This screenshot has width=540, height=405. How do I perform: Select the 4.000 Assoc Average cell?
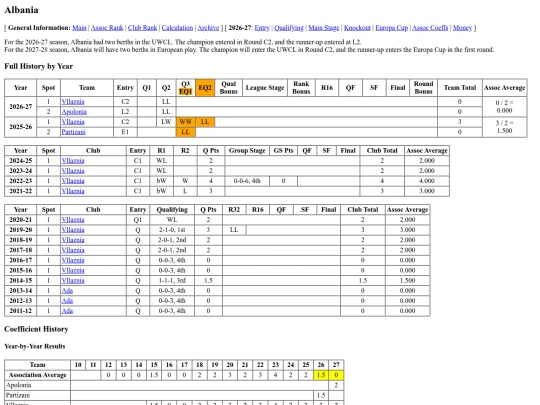click(x=427, y=181)
